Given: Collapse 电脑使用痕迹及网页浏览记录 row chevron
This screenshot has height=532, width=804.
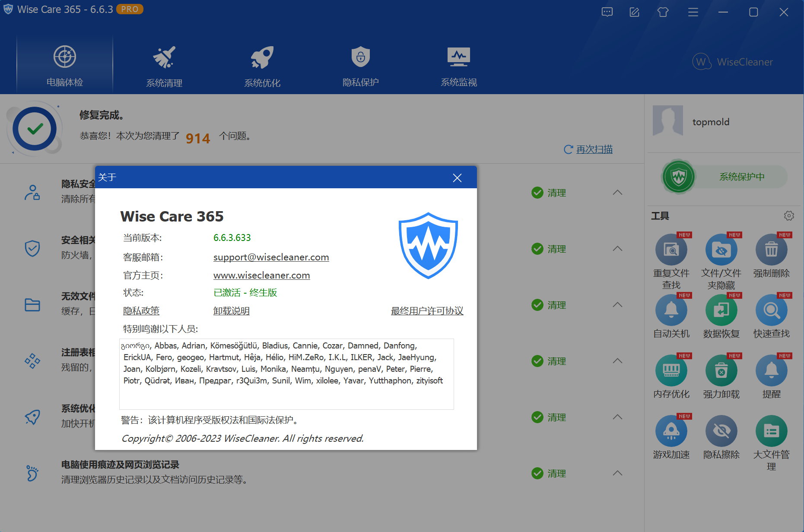Looking at the screenshot, I should tap(617, 473).
